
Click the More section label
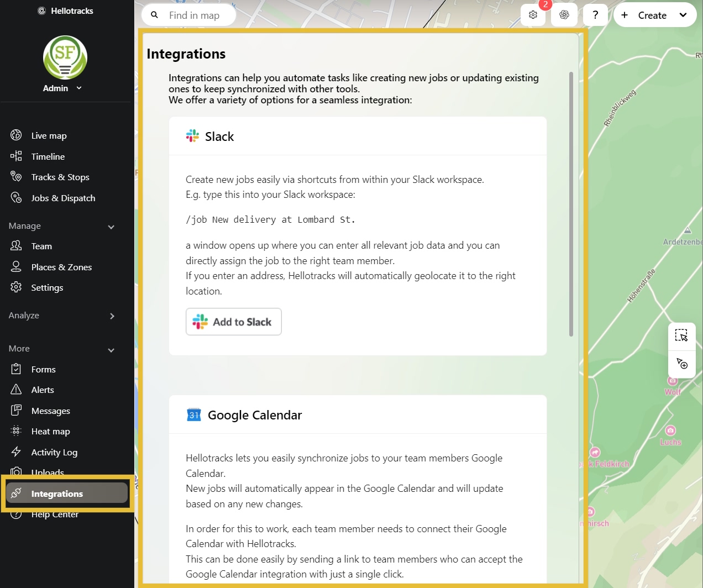(19, 349)
